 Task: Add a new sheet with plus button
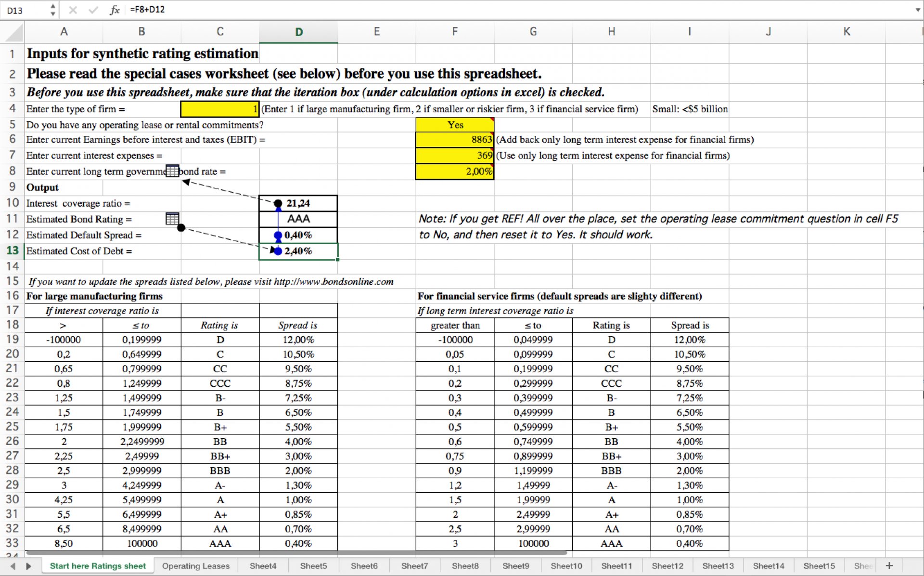(889, 565)
